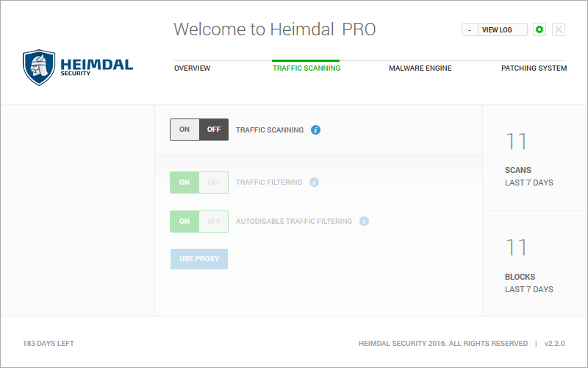The image size is (588, 368).
Task: Switch Traffic Filtering to ON
Action: point(184,183)
